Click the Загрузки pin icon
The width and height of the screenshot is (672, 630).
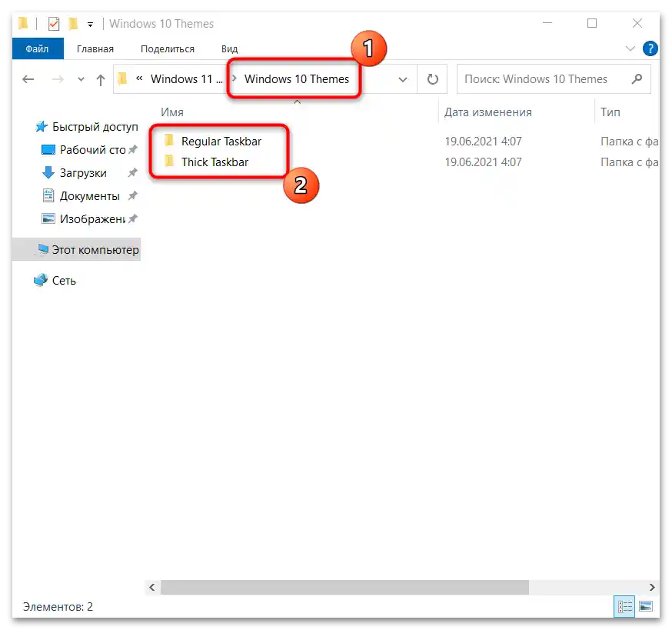[x=133, y=172]
